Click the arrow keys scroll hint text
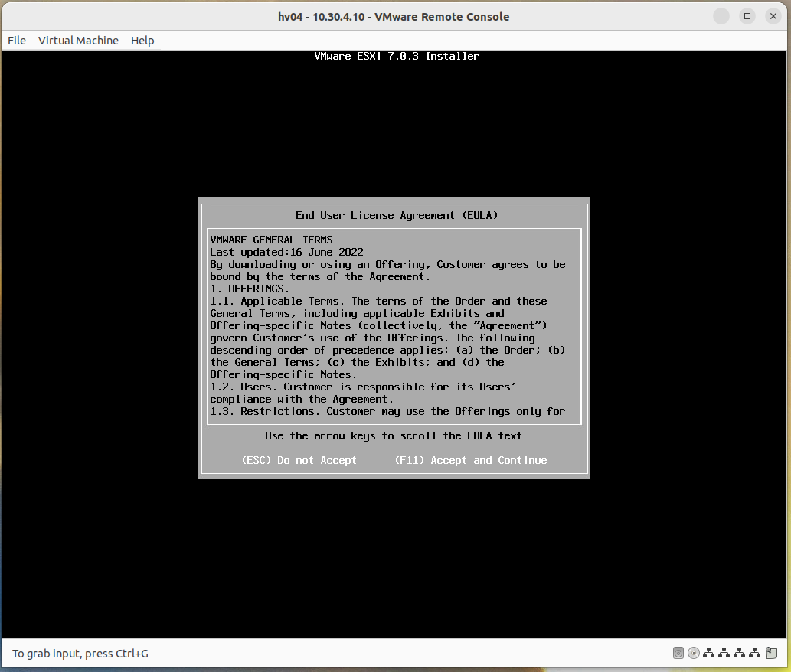 pos(397,435)
